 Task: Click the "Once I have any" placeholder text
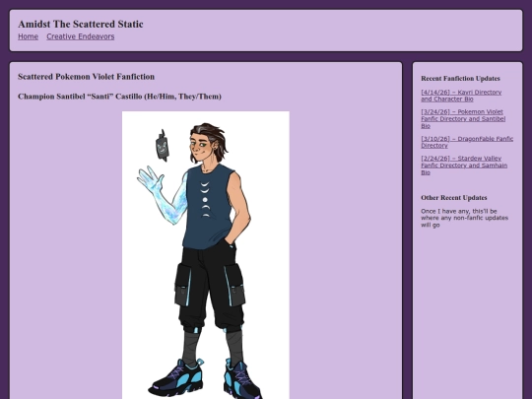(464, 218)
